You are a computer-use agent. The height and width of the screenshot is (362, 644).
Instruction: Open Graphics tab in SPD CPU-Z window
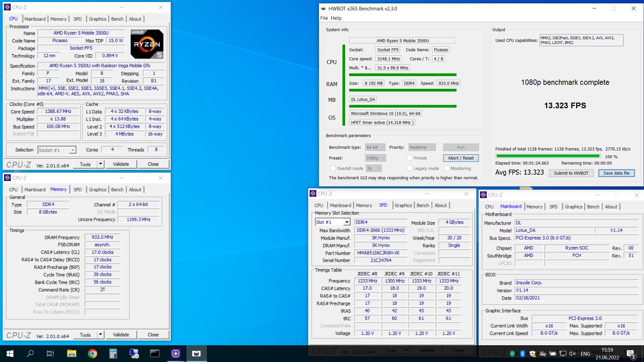tap(403, 205)
